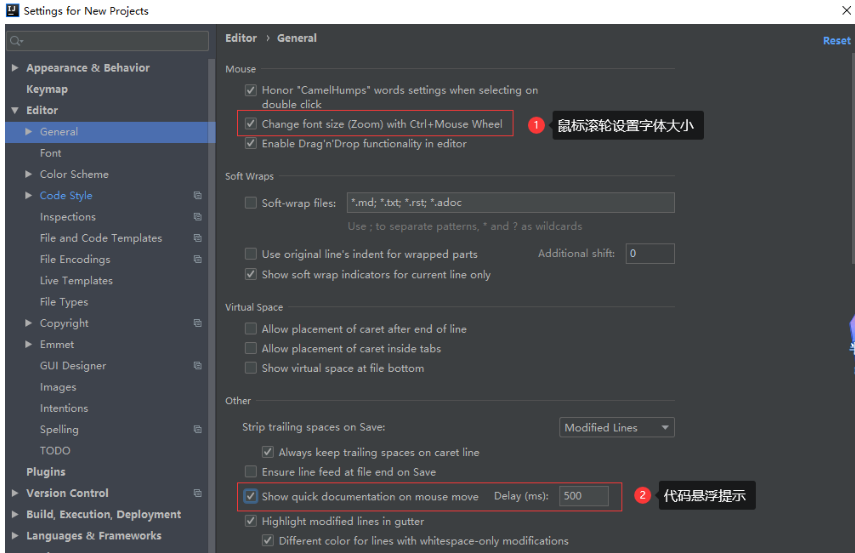Click the IntelliJ icon in the title bar

point(12,10)
